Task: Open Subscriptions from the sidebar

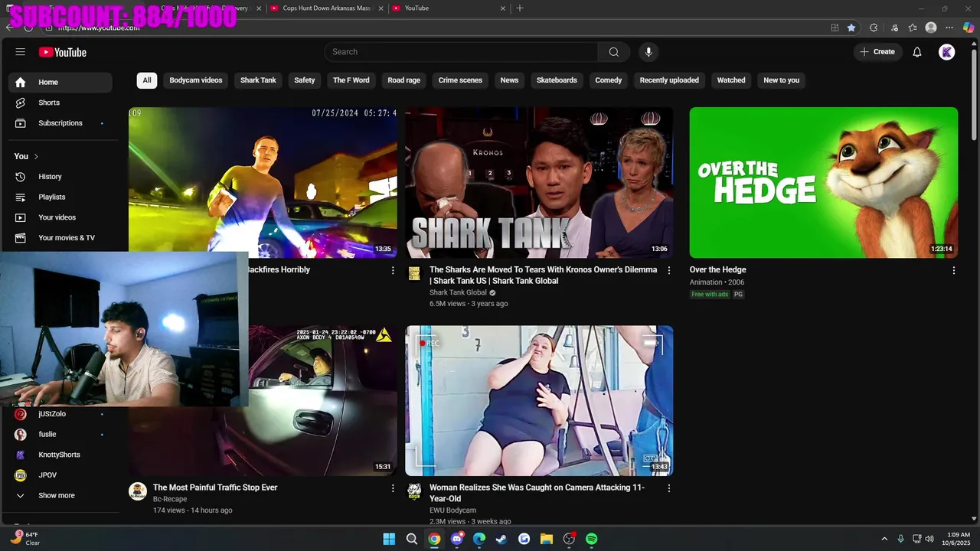Action: (60, 123)
